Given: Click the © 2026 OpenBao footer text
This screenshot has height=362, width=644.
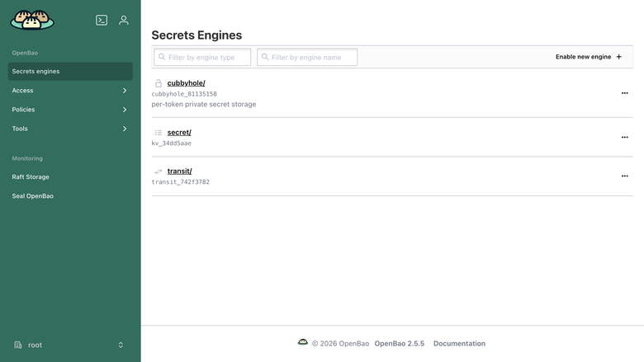Looking at the screenshot, I should point(340,344).
